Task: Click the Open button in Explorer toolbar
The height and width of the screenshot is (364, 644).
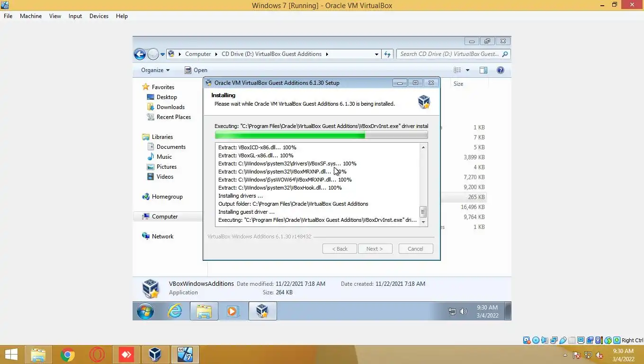Action: [196, 70]
